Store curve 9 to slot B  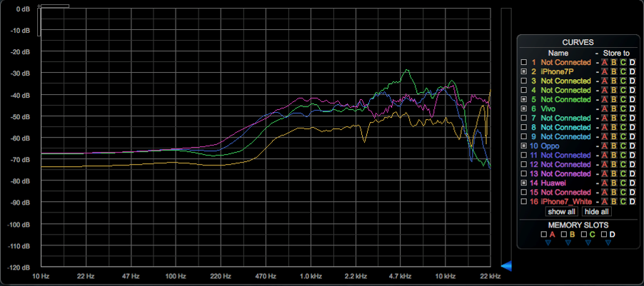pyautogui.click(x=613, y=137)
